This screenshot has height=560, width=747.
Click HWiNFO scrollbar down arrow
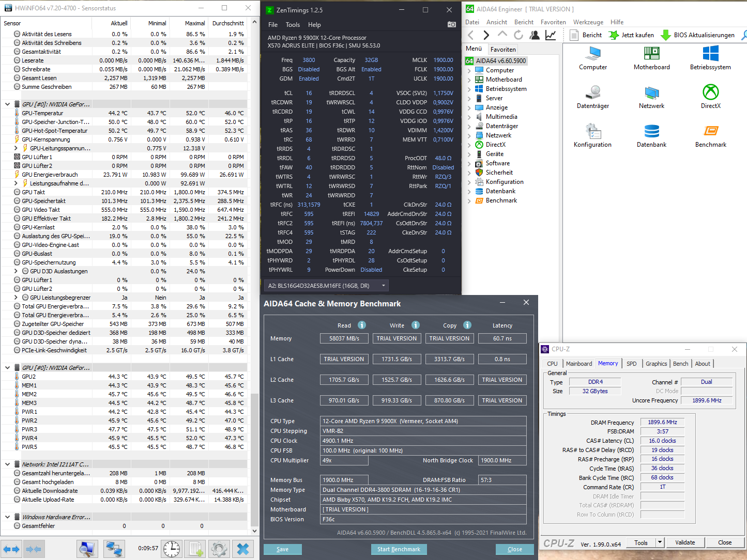coord(254,531)
